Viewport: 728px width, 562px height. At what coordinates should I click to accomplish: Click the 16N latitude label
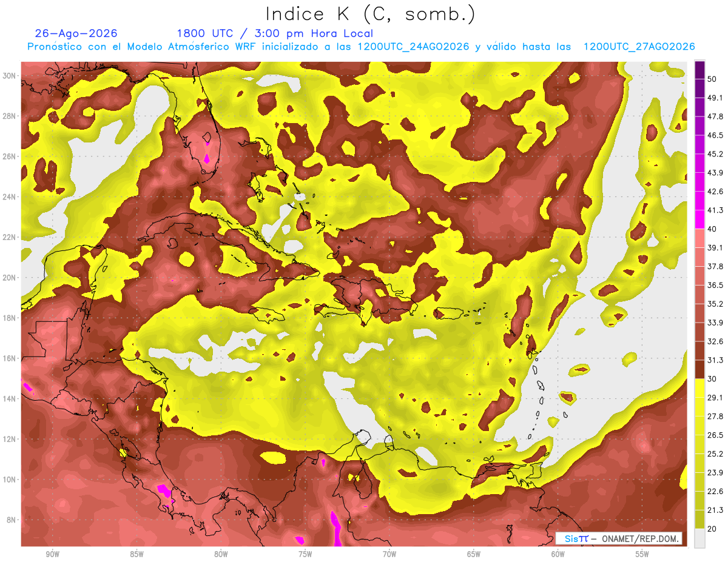pyautogui.click(x=10, y=358)
